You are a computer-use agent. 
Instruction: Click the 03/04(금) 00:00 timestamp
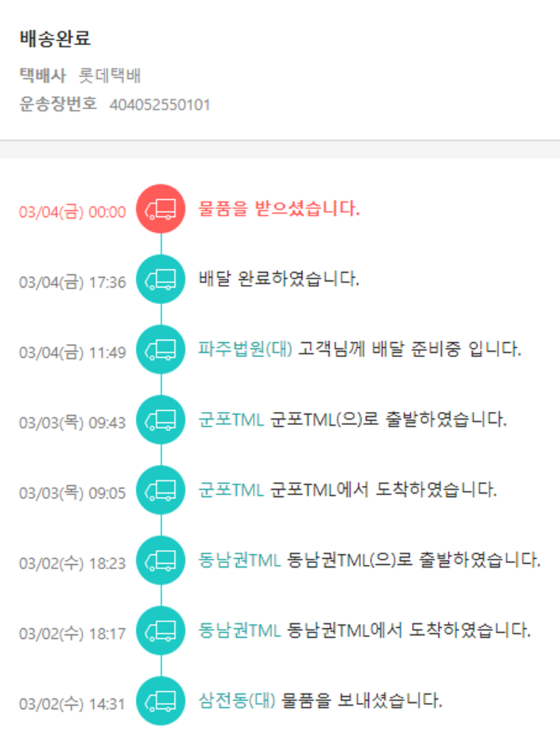[72, 212]
